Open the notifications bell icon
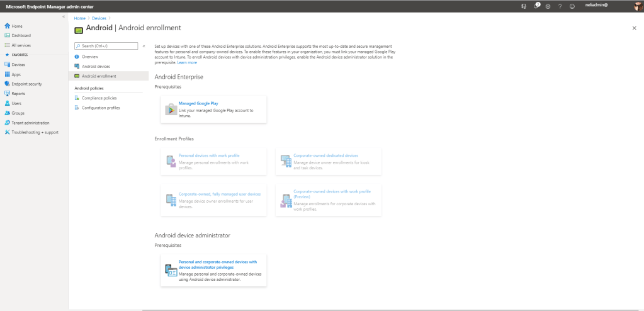The width and height of the screenshot is (644, 311). pyautogui.click(x=536, y=6)
